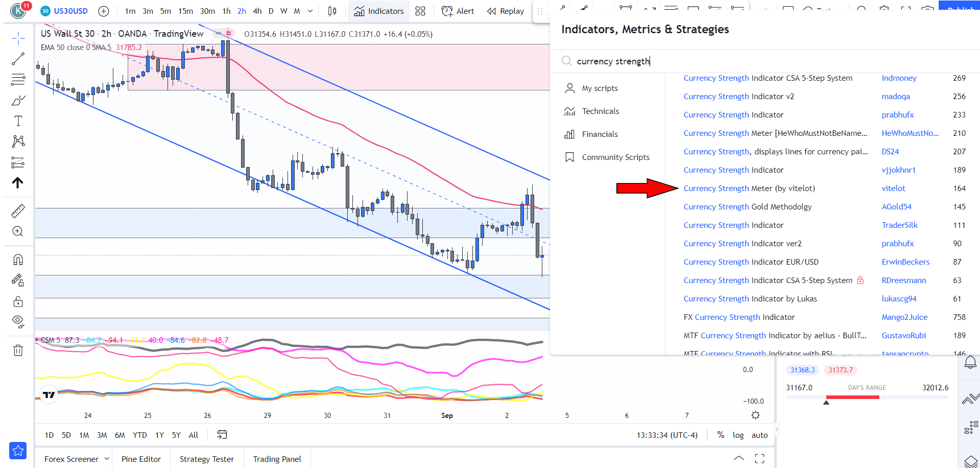Select the YTD date range
Screen dimensions: 980x468
pos(139,435)
